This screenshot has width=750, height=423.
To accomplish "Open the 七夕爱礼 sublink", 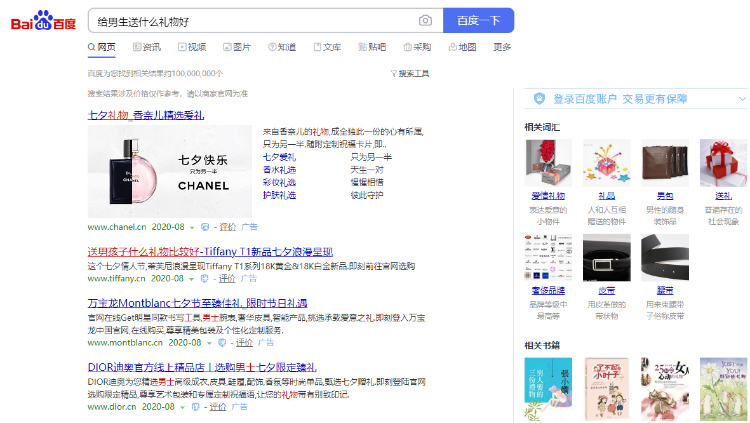I will (279, 157).
